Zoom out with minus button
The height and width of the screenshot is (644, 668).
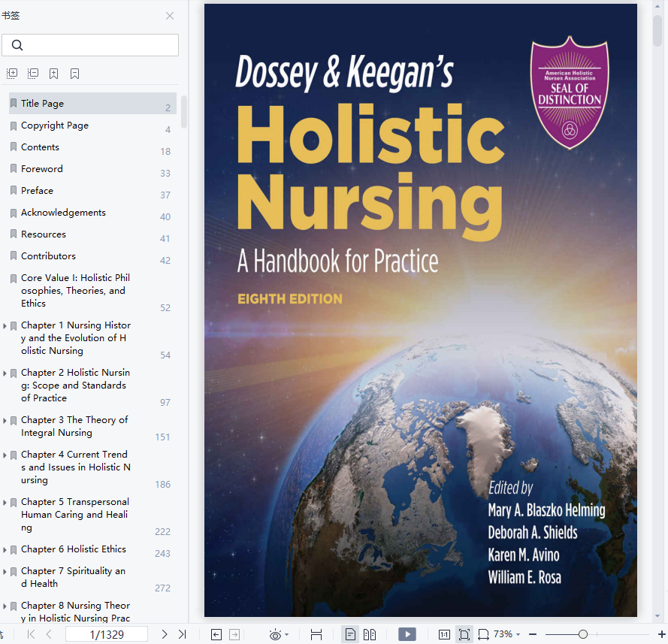pyautogui.click(x=533, y=635)
